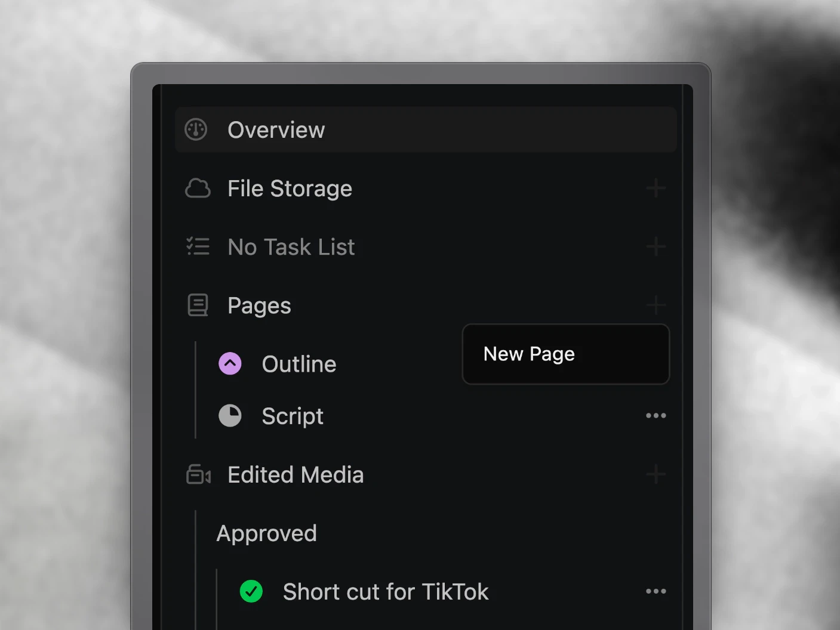Viewport: 840px width, 630px height.
Task: Open the Script page options menu
Action: [x=656, y=416]
